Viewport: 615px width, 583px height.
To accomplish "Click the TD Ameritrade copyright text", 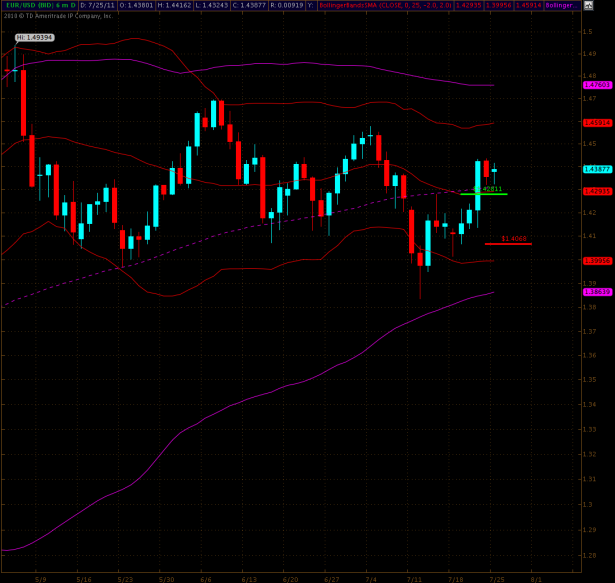I will coord(58,16).
